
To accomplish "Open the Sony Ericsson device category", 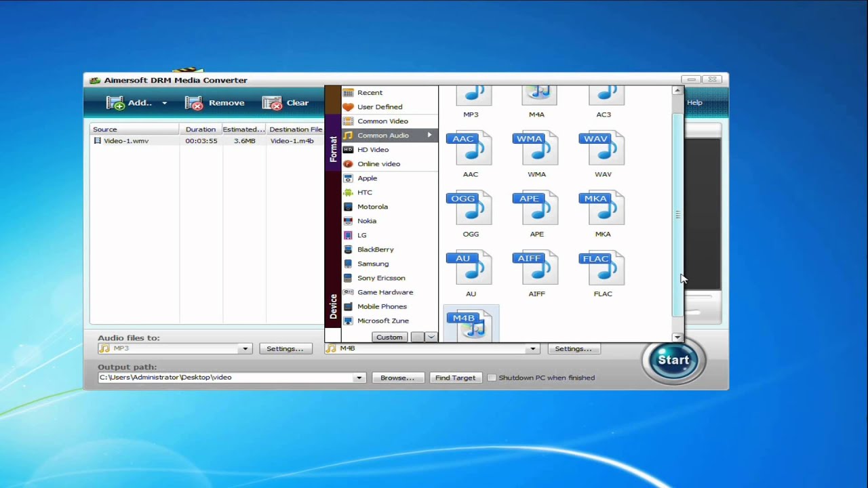I will click(x=390, y=277).
